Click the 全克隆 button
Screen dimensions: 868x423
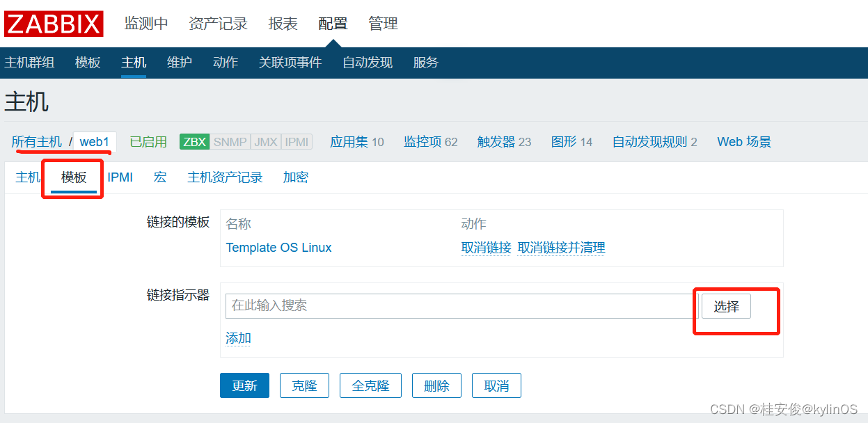(x=370, y=385)
